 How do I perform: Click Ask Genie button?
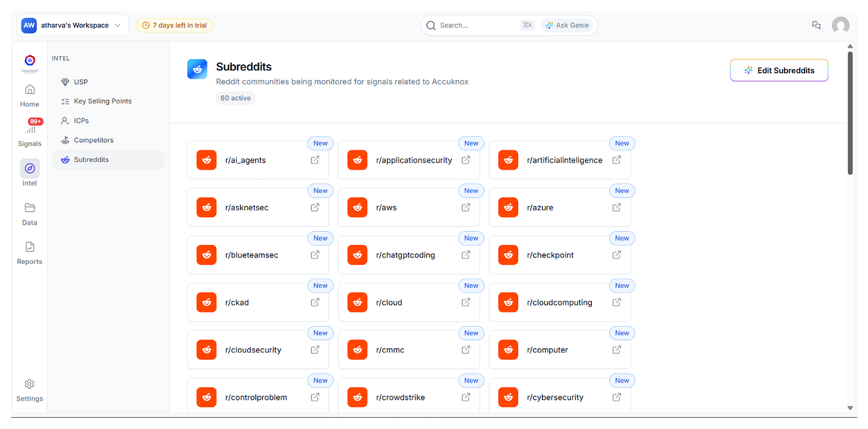[567, 25]
